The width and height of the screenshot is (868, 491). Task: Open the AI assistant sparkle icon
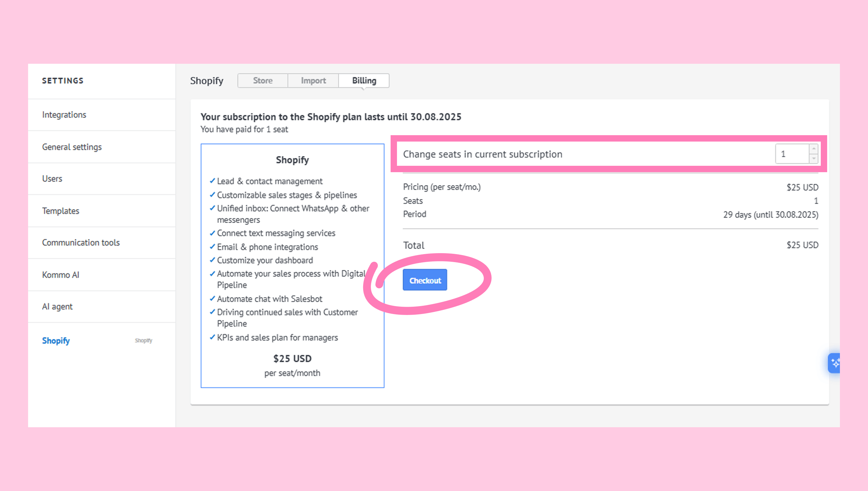coord(834,363)
